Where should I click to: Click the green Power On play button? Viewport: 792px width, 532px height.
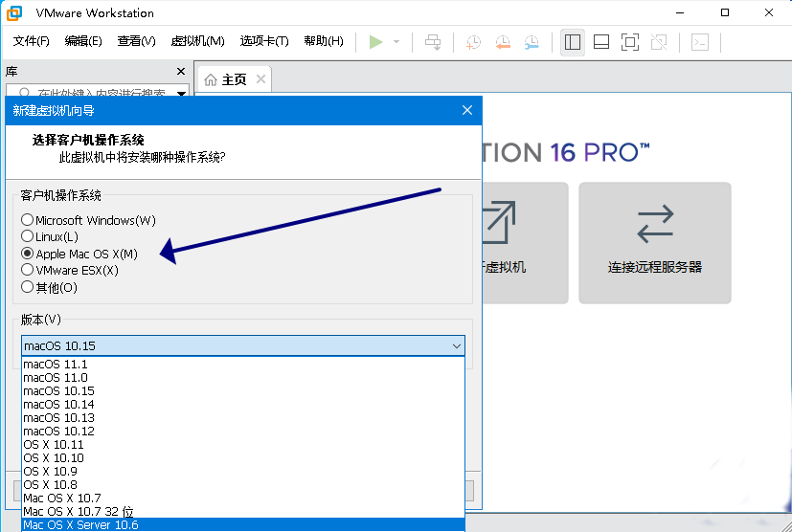pyautogui.click(x=375, y=42)
